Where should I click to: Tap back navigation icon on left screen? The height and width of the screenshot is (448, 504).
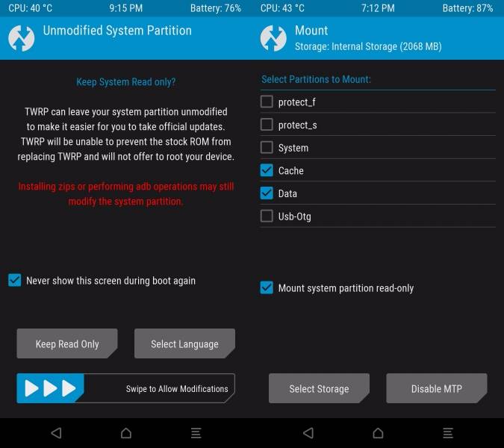click(x=56, y=433)
